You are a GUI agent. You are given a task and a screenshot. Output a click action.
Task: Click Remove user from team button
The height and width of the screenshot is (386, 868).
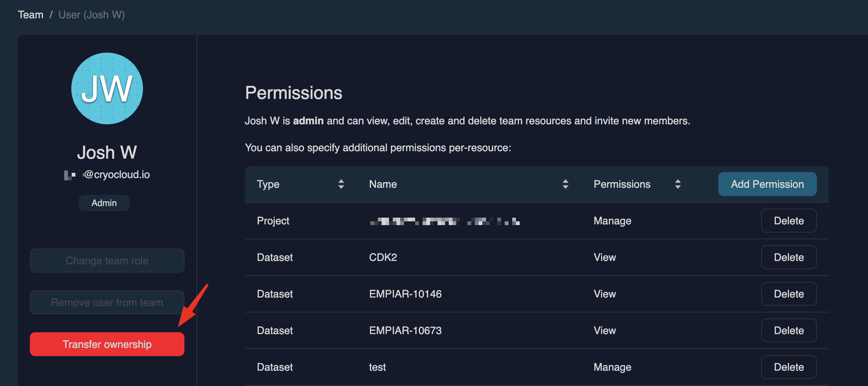[107, 302]
